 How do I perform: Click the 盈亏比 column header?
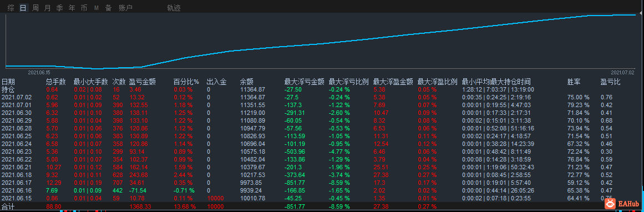[x=610, y=82]
